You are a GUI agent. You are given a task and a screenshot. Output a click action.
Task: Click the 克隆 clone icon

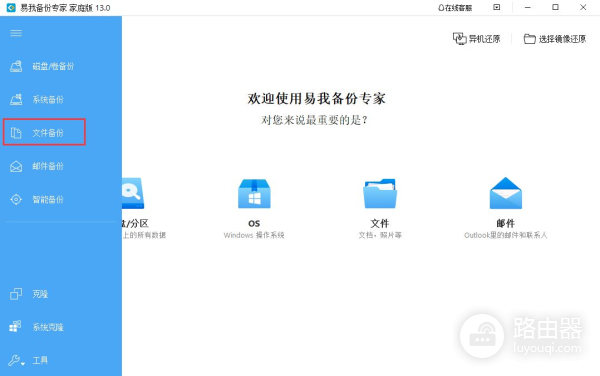pos(16,294)
